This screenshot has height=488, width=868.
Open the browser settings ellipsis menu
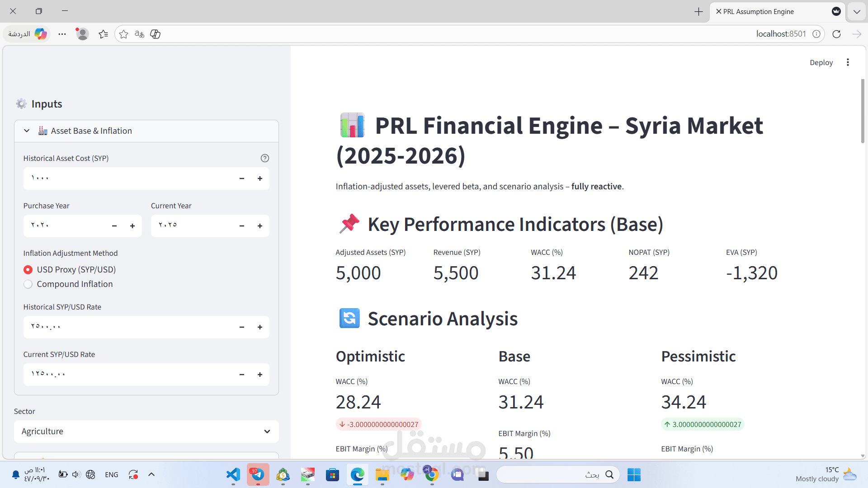click(62, 34)
